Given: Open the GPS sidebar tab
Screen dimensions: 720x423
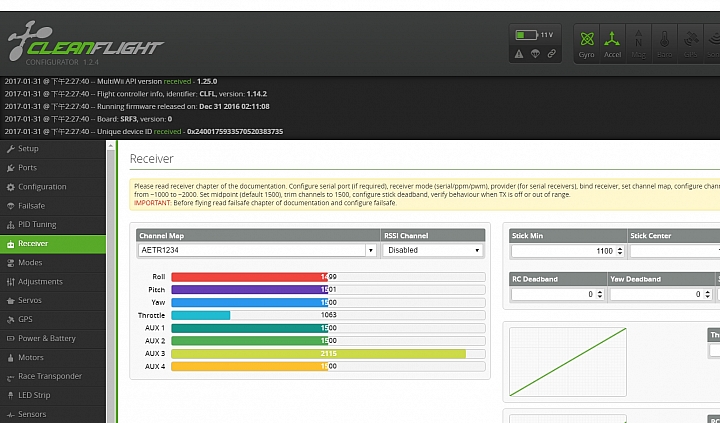Looking at the screenshot, I should (53, 320).
